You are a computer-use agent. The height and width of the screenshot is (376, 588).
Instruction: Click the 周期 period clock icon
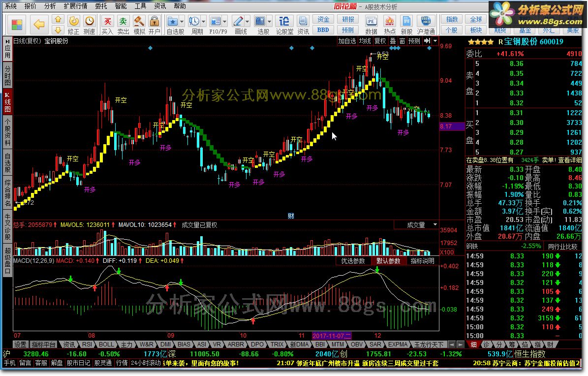pyautogui.click(x=194, y=21)
